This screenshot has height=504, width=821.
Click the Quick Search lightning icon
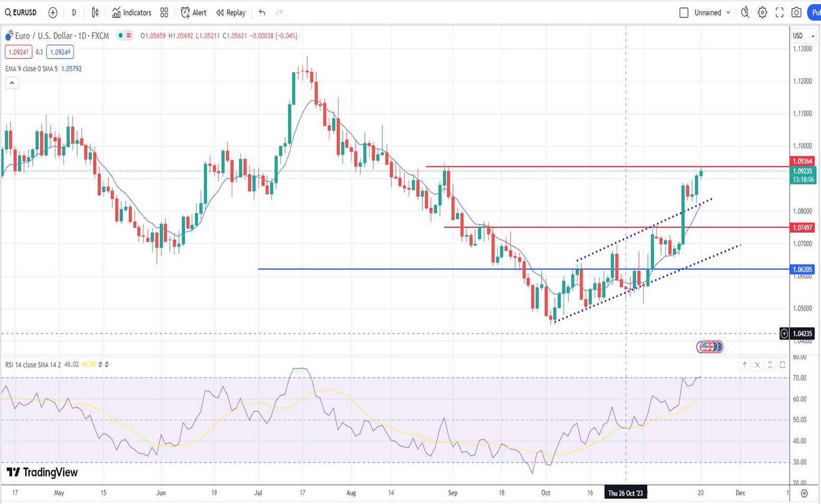click(x=745, y=13)
